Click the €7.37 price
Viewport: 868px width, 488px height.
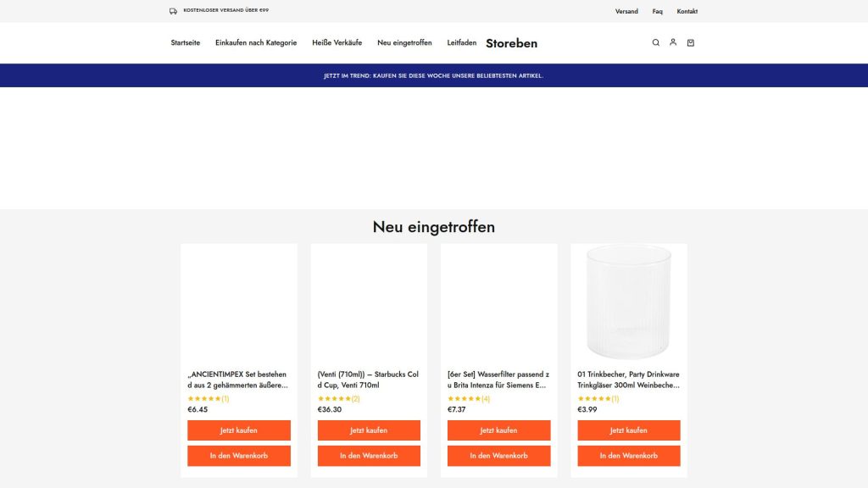(x=457, y=409)
